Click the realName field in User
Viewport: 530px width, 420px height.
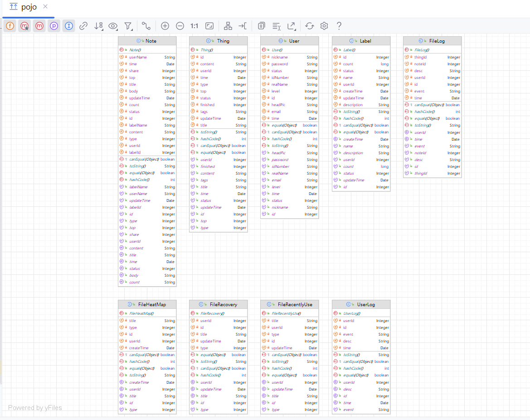coord(289,84)
